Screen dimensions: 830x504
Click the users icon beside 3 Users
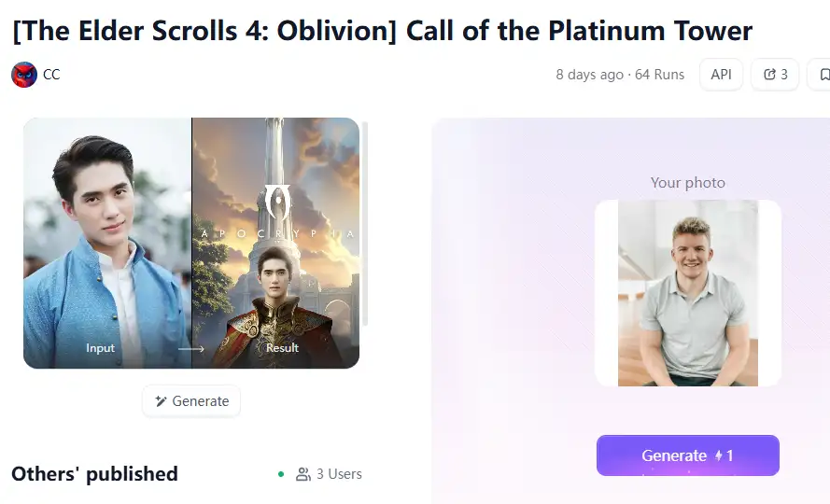(x=303, y=474)
